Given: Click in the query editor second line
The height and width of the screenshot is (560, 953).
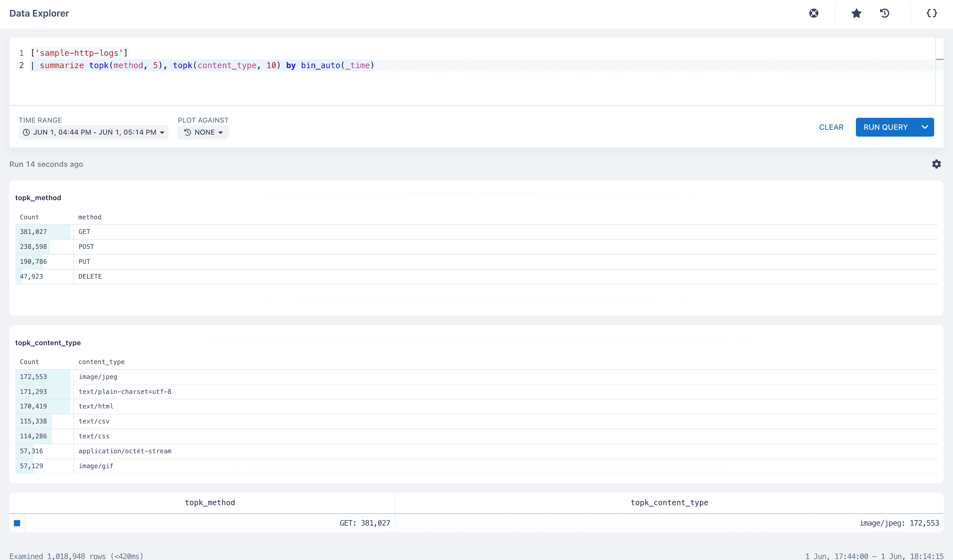Looking at the screenshot, I should click(454, 65).
